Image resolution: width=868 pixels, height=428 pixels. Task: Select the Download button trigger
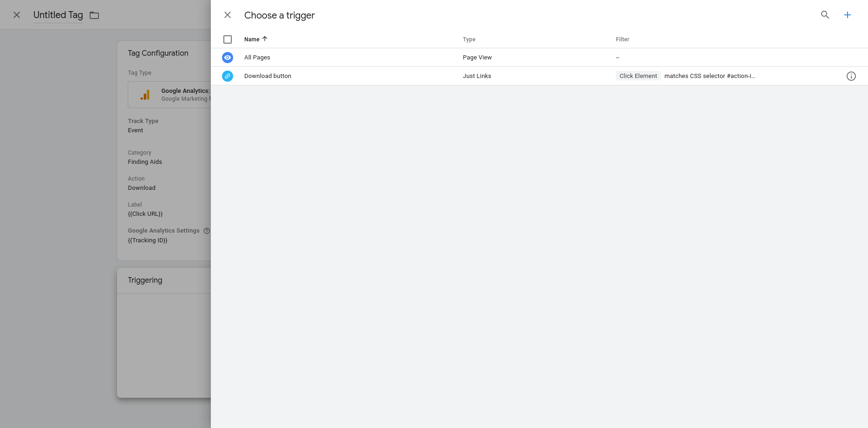click(x=268, y=76)
